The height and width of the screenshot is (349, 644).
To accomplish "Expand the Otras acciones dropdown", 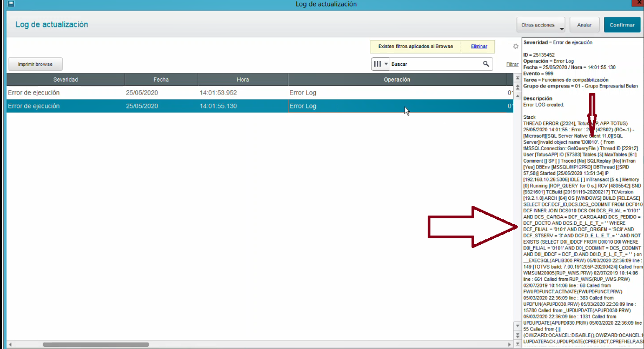I will click(541, 25).
